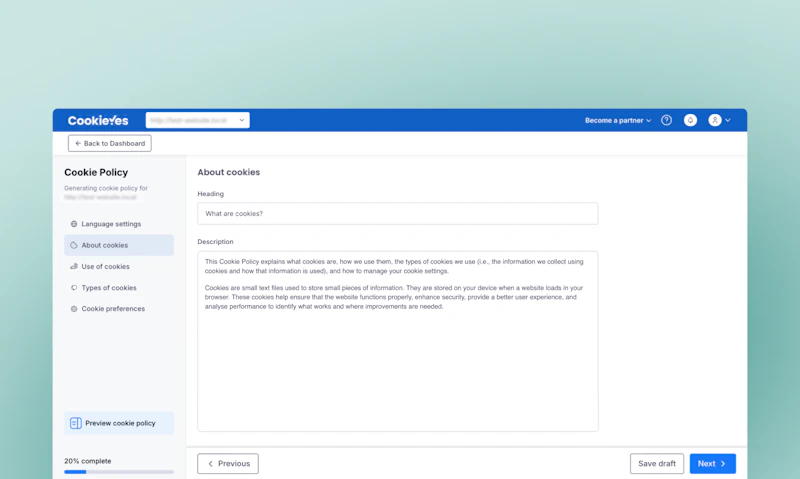Image resolution: width=800 pixels, height=479 pixels.
Task: Click the Preview cookie policy document icon
Action: coord(76,423)
